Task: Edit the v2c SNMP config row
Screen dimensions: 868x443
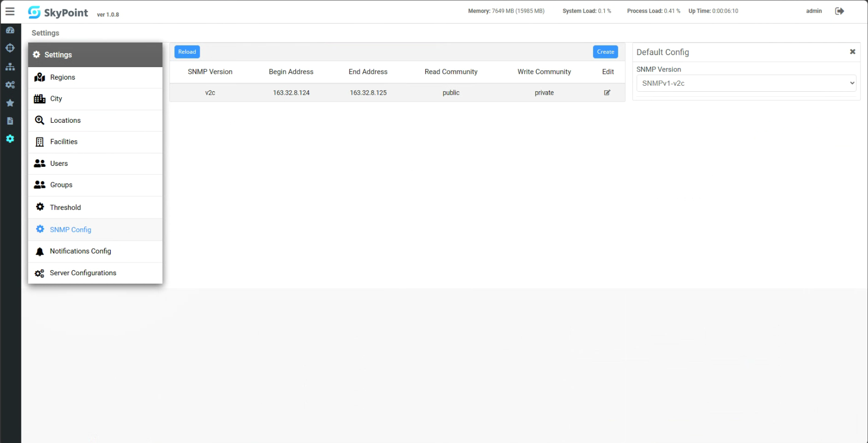Action: point(607,93)
